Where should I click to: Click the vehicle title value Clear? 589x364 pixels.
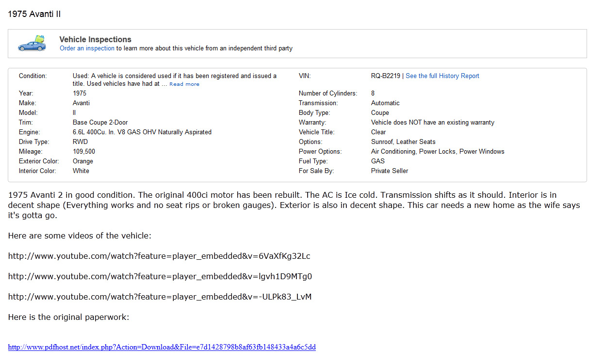tap(378, 132)
